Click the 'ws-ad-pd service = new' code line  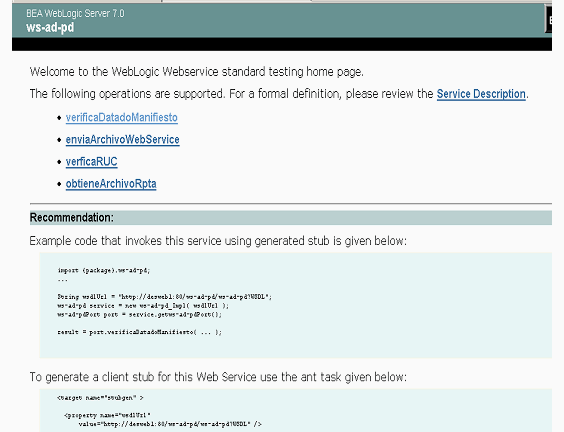[143, 306]
